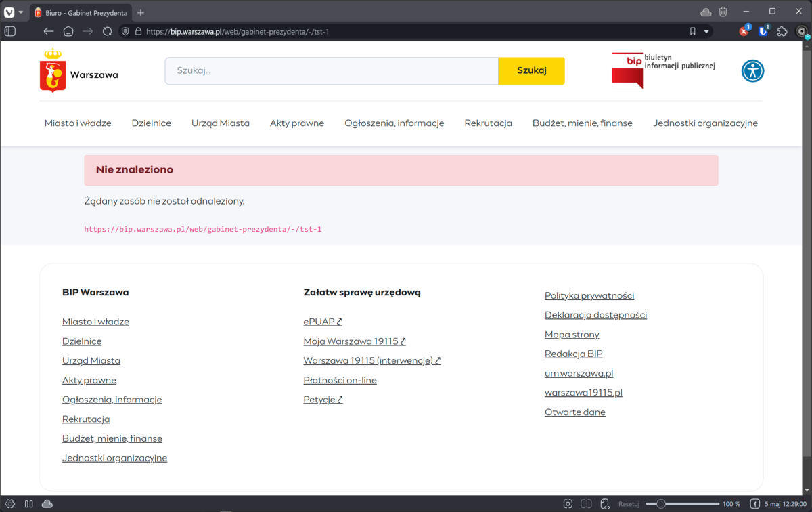This screenshot has height=512, width=812.
Task: Open the Vivaldi main menu
Action: pyautogui.click(x=9, y=12)
